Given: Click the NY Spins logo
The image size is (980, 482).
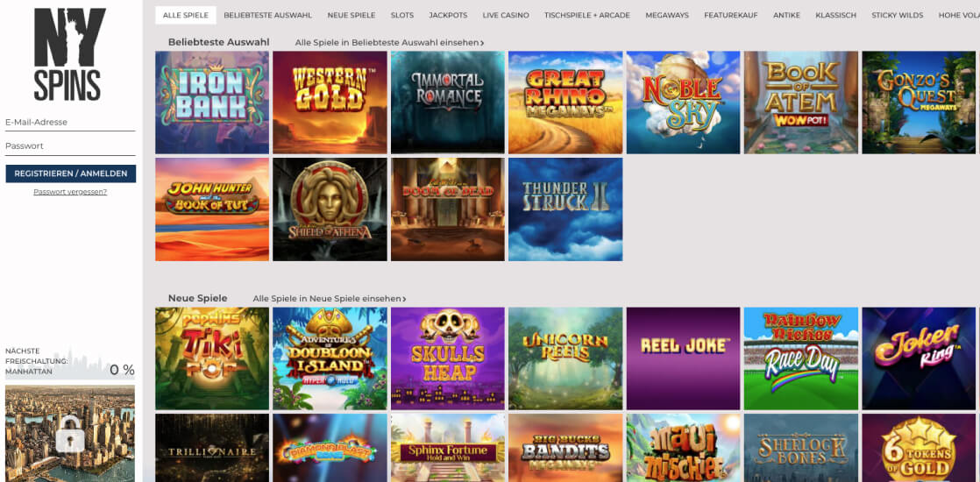Looking at the screenshot, I should pos(70,53).
